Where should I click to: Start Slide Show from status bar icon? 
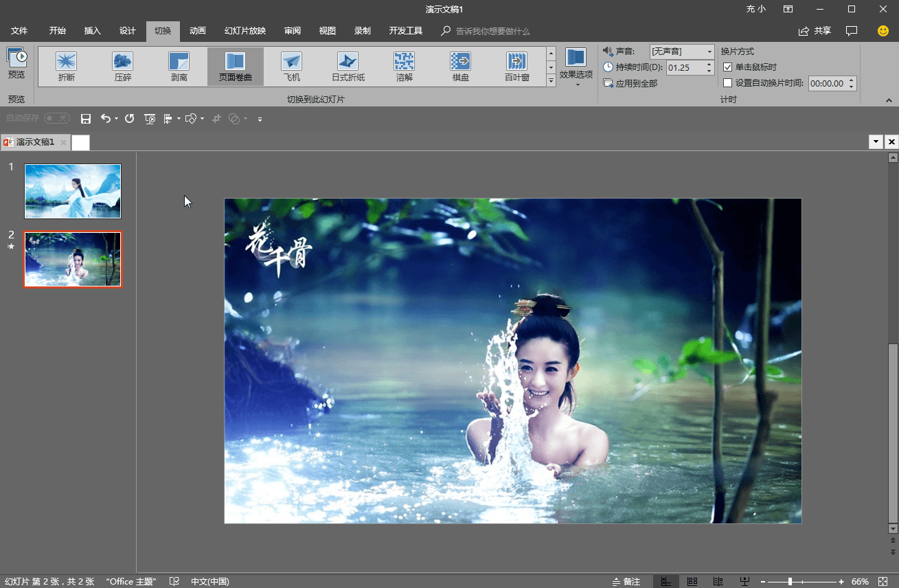coord(744,582)
